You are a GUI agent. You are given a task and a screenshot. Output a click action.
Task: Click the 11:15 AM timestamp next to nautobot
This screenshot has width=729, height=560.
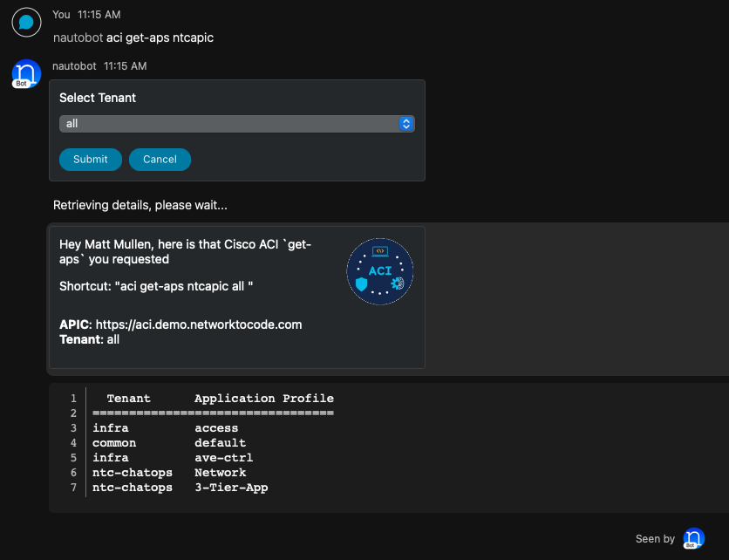point(125,66)
